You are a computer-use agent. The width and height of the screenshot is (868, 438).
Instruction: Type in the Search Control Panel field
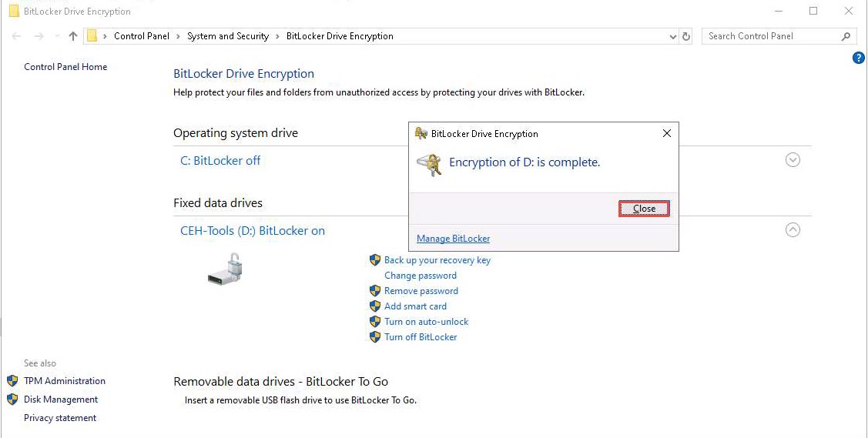click(x=770, y=36)
